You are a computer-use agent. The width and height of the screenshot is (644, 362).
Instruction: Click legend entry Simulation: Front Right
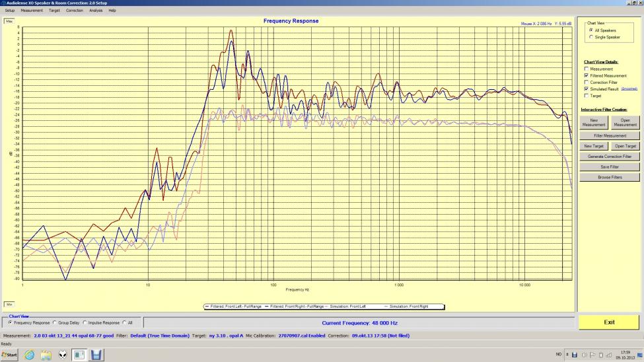click(x=406, y=307)
